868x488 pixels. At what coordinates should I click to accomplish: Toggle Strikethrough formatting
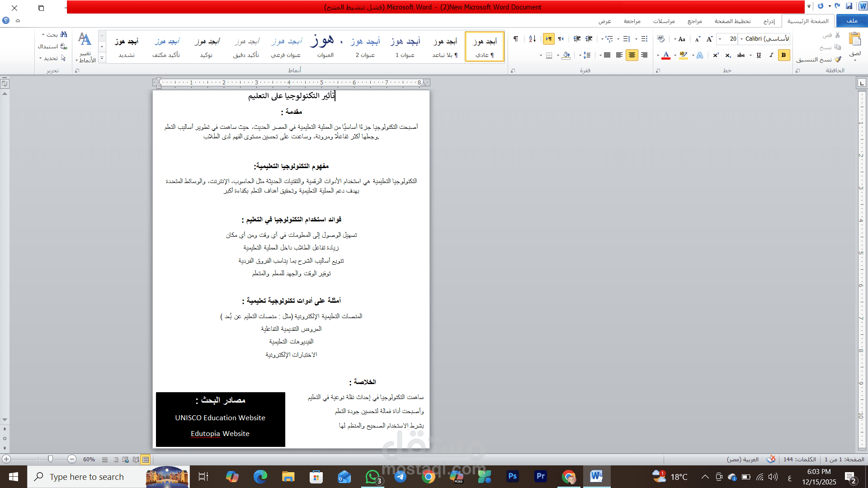(741, 55)
